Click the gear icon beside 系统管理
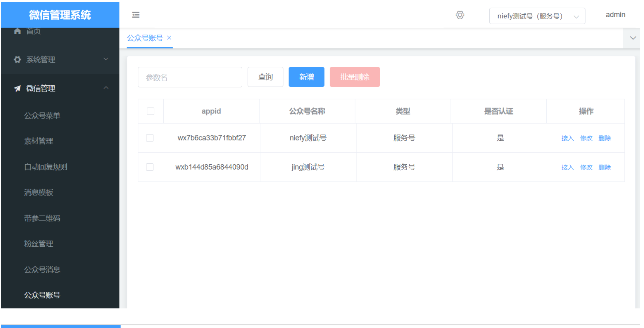The image size is (644, 328). [17, 59]
